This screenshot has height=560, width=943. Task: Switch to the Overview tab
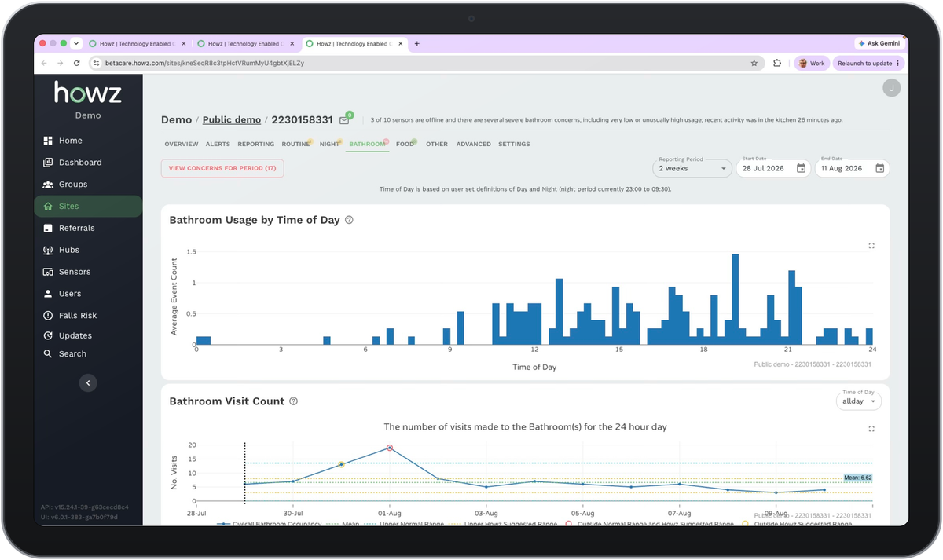pos(182,145)
